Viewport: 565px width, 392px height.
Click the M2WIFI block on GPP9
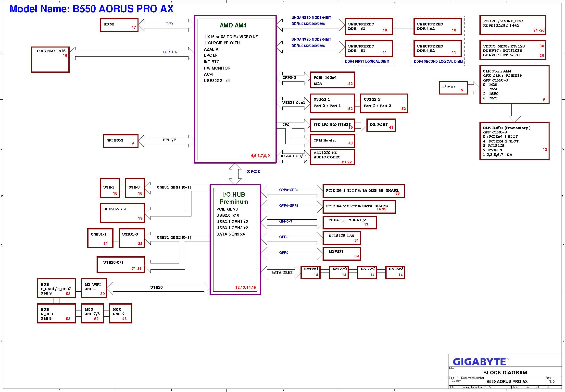[342, 254]
